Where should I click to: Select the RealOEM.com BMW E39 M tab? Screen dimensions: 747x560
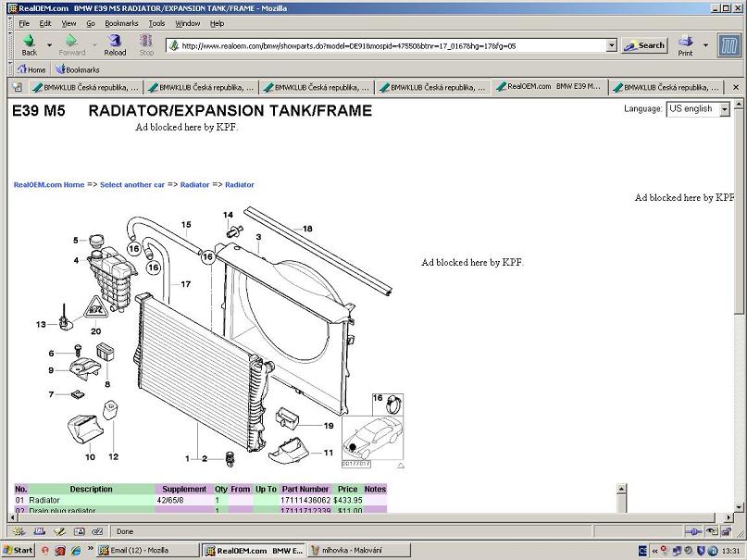click(x=549, y=87)
